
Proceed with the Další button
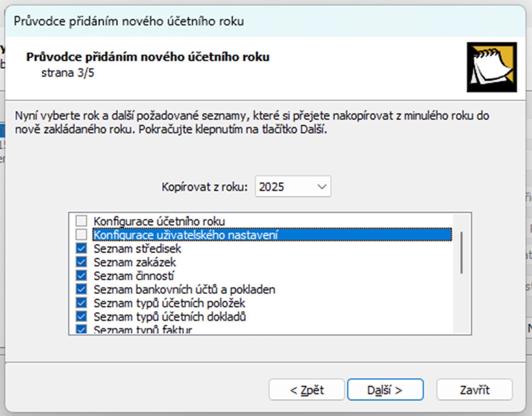pyautogui.click(x=385, y=390)
